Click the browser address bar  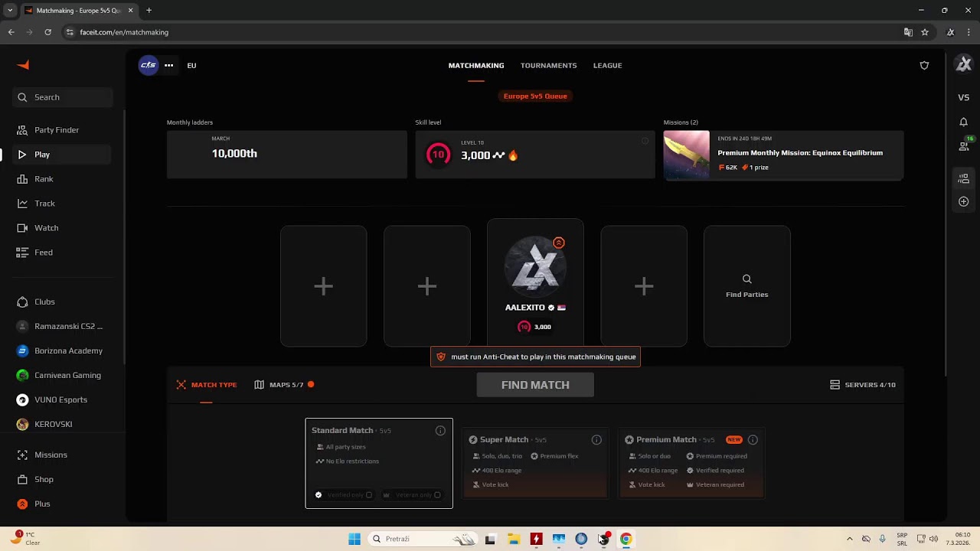pyautogui.click(x=482, y=32)
